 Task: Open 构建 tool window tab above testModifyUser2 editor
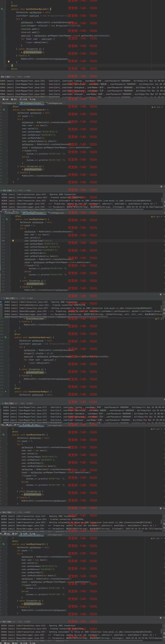point(33,99)
